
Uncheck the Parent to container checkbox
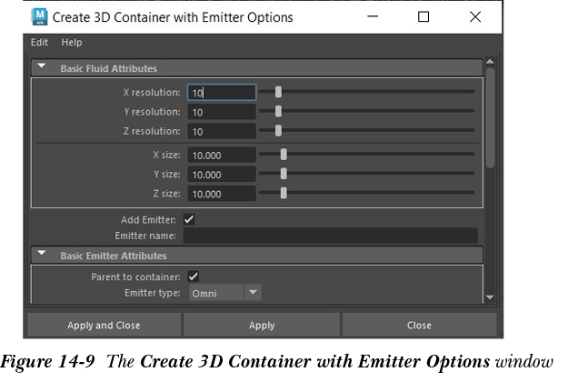click(193, 276)
